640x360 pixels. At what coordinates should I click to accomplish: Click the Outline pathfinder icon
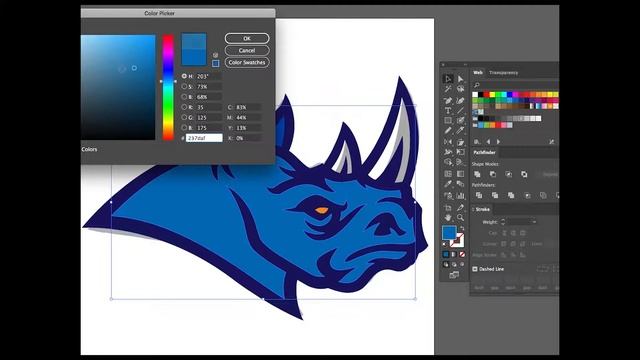tap(543, 196)
